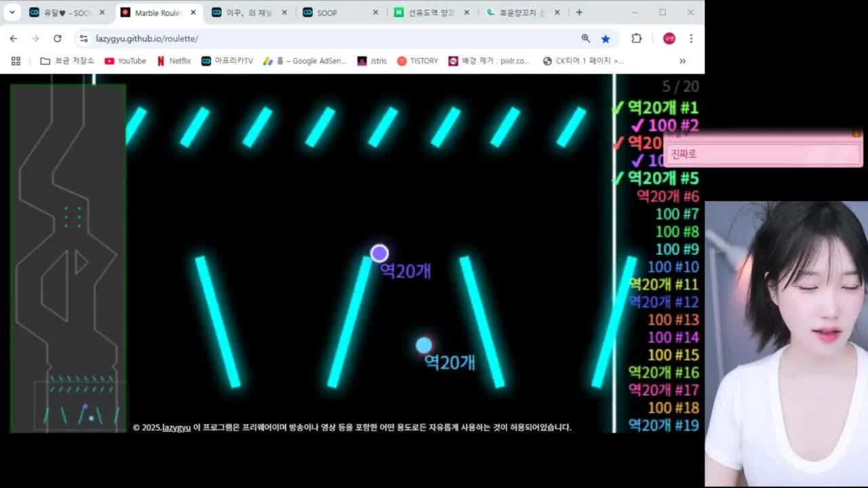Open the browser zoom magnifier icon
The height and width of the screenshot is (488, 868).
(585, 39)
